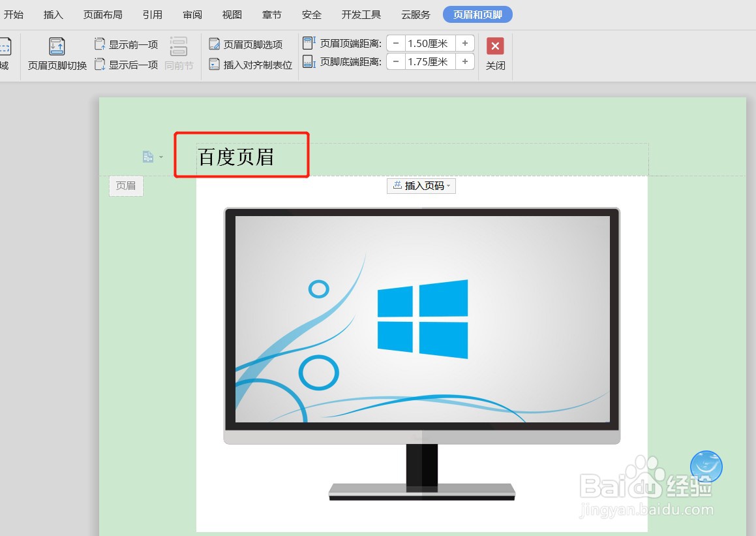Open the 开发工具 tab
Screen dimensions: 756x536
pos(361,14)
